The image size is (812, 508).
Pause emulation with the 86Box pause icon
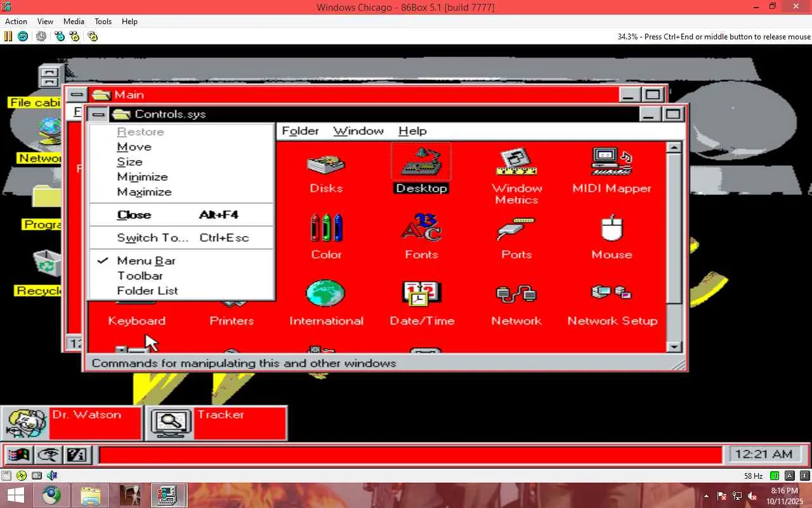(x=8, y=36)
